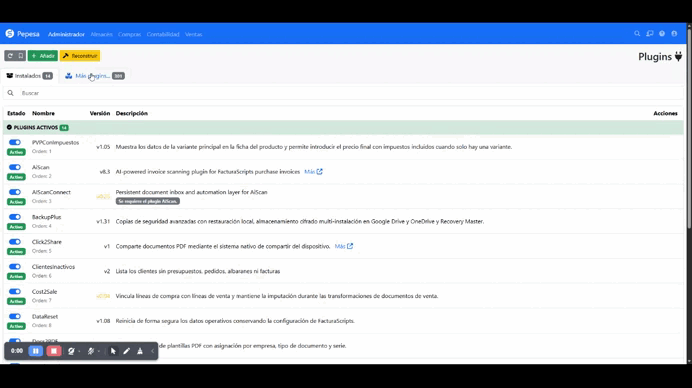Click the 0:00 recording timer
692x388 pixels.
[x=17, y=351]
